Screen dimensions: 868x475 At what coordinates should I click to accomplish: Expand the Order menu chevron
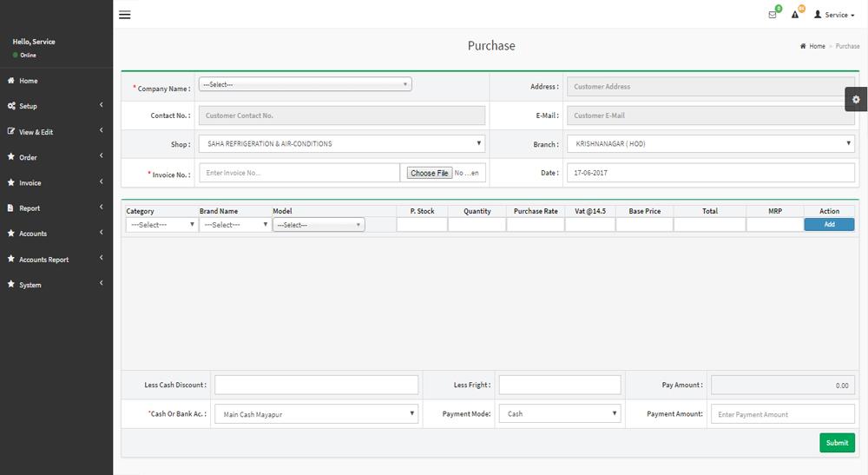coord(102,155)
